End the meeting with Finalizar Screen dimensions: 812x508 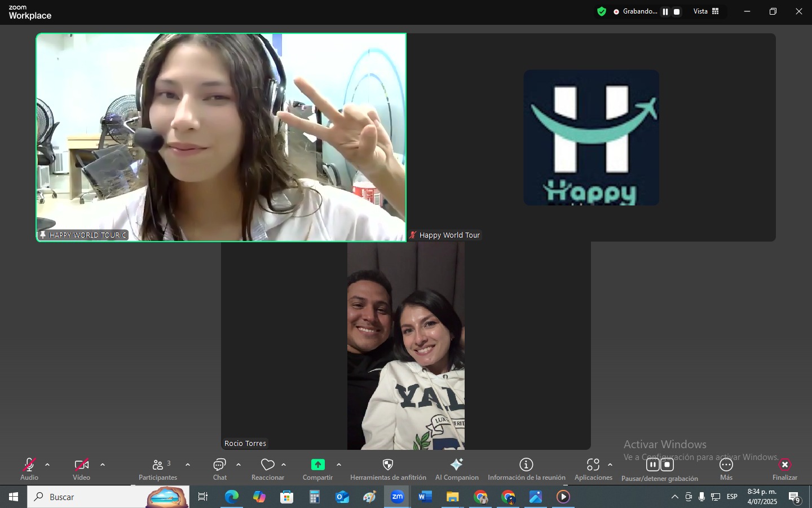tap(784, 468)
